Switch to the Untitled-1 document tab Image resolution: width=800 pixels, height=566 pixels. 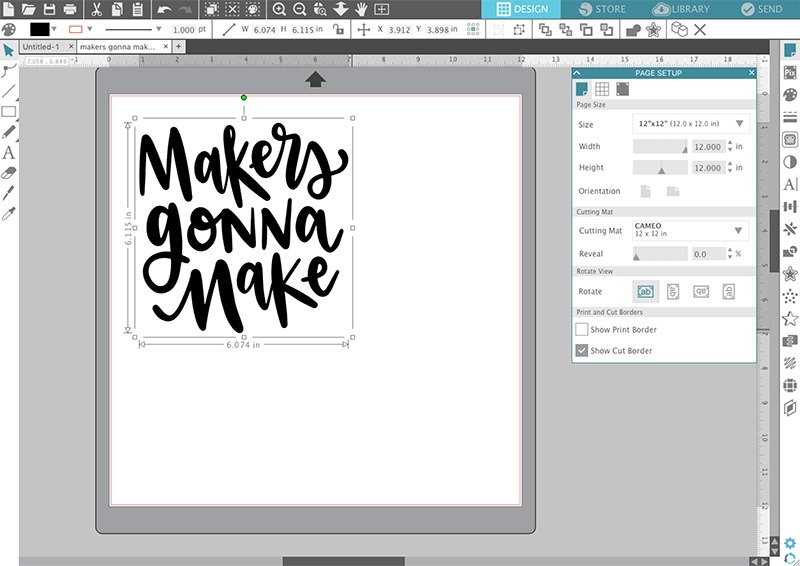(x=41, y=47)
